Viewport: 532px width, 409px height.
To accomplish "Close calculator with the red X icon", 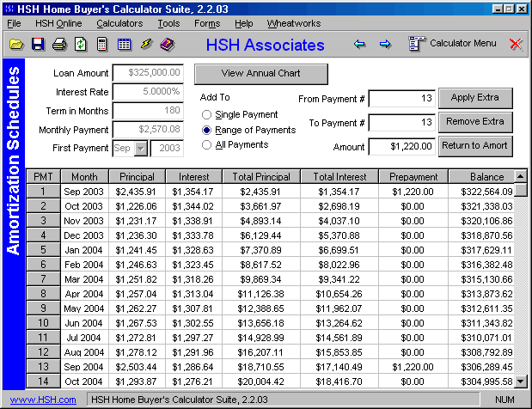I will point(516,44).
